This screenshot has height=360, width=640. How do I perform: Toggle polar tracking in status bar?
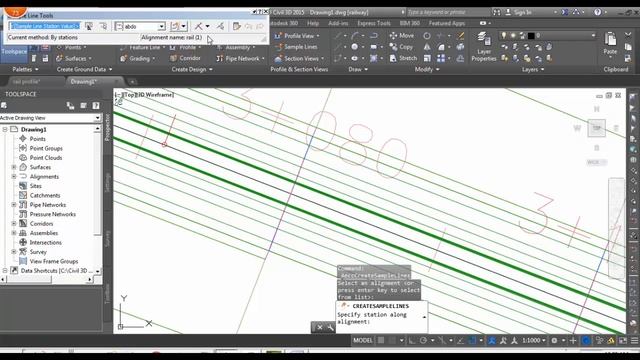423,340
